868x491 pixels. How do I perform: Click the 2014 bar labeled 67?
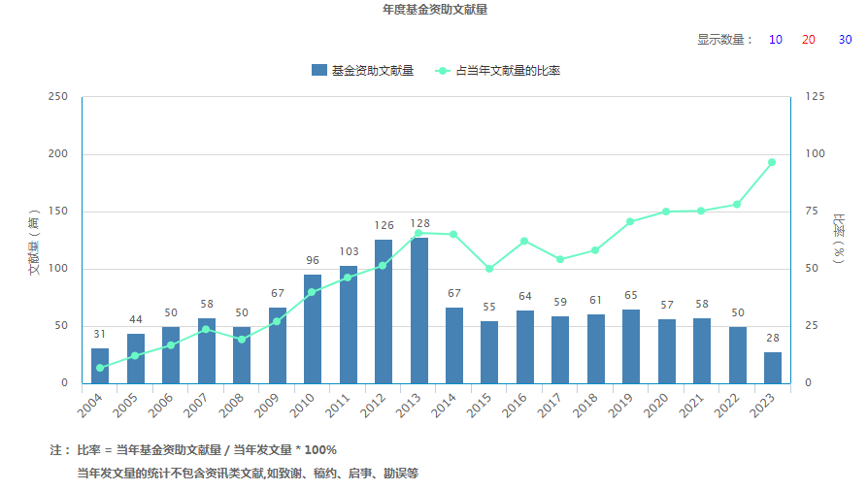click(454, 345)
